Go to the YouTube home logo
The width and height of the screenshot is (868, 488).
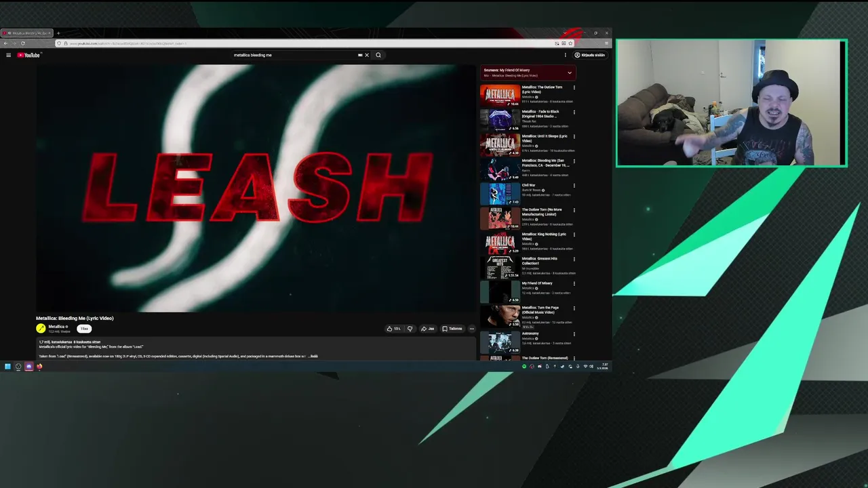click(x=28, y=55)
